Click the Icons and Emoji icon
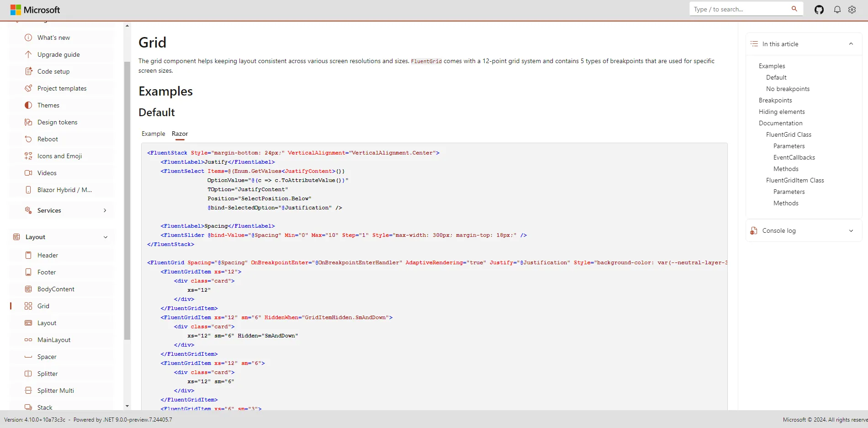Screen dimensions: 868x428 (x=28, y=156)
